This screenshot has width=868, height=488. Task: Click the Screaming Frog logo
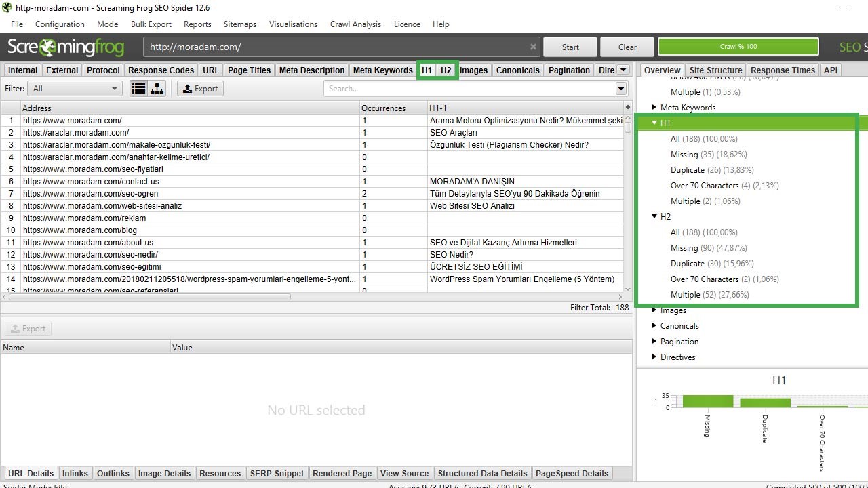tap(66, 47)
